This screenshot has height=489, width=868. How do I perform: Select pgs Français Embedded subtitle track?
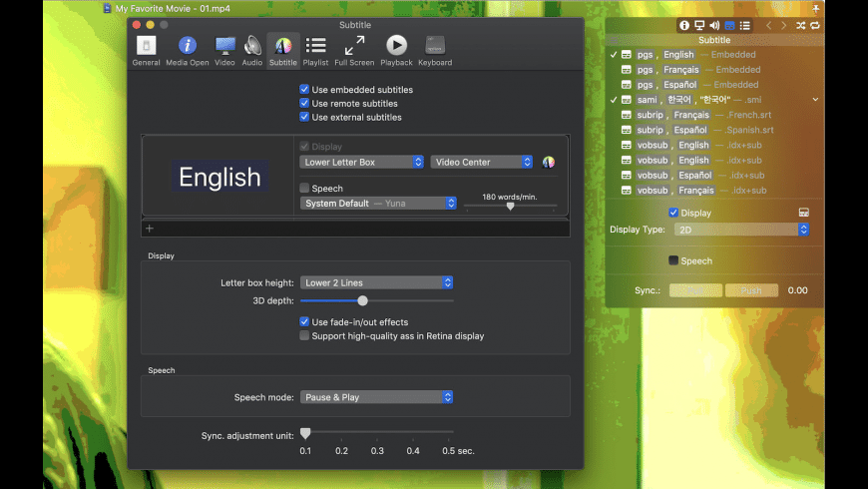point(714,69)
